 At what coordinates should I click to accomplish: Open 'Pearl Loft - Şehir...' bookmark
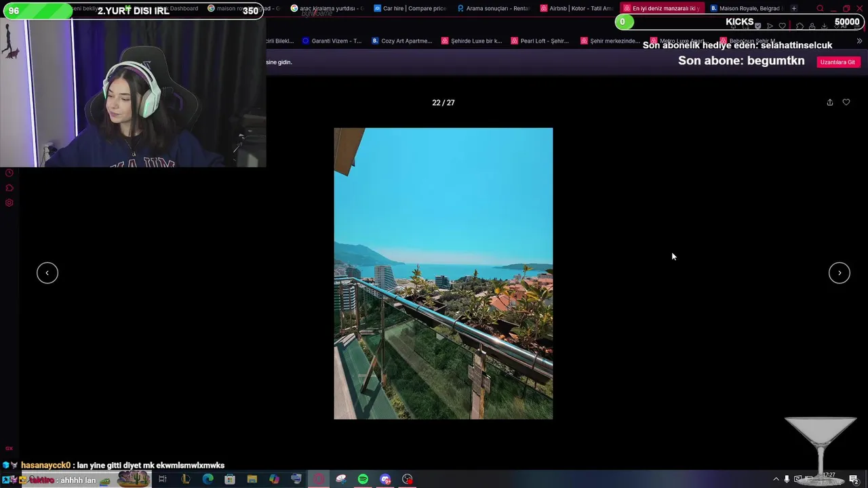click(540, 41)
